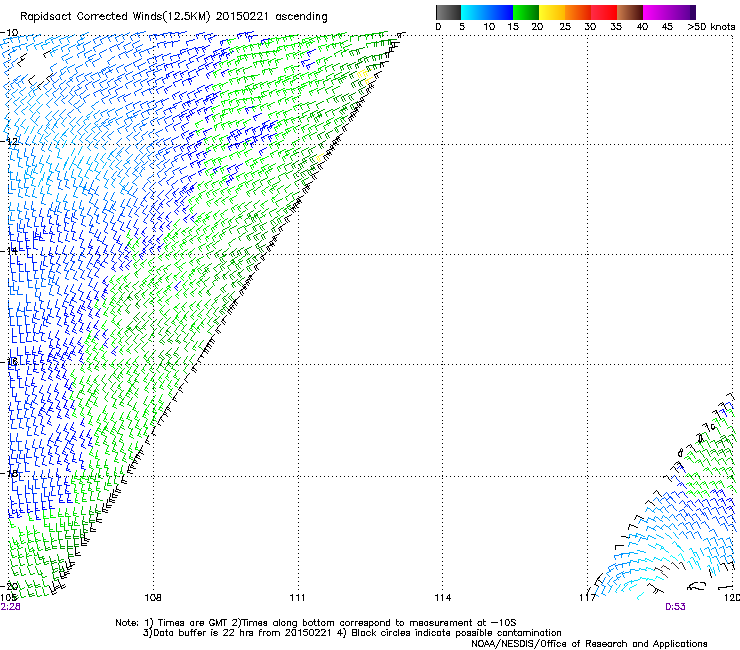Click the NOAA/NESDIS credit text
This screenshot has width=740, height=650.
589,644
